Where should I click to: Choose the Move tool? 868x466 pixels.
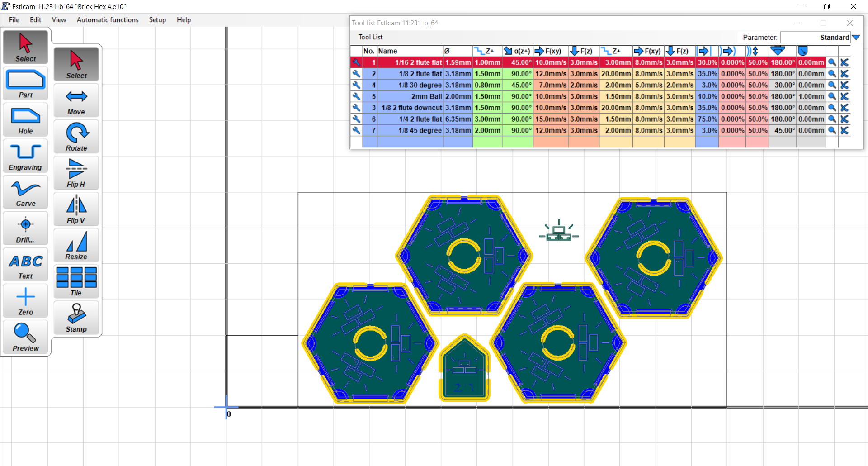coord(76,100)
